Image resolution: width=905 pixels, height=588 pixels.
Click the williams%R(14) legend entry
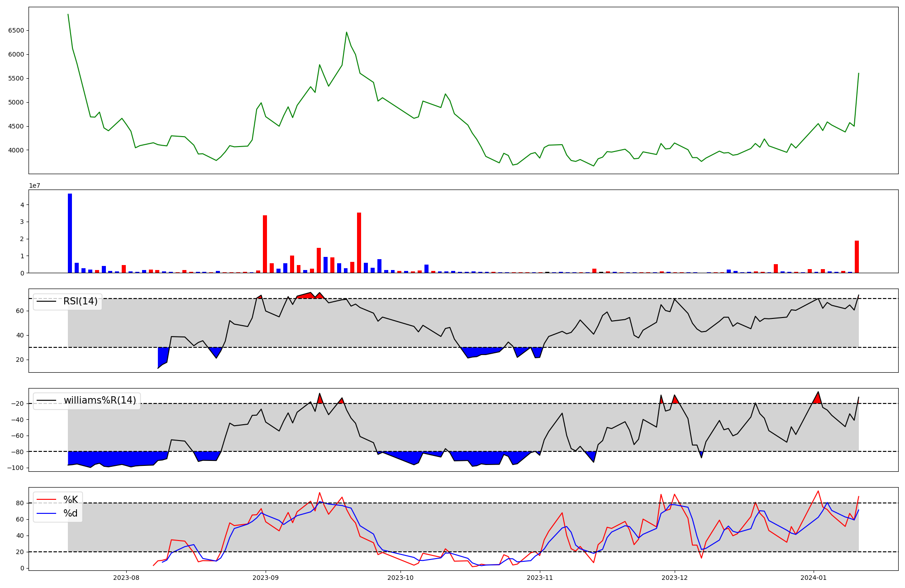(x=100, y=400)
